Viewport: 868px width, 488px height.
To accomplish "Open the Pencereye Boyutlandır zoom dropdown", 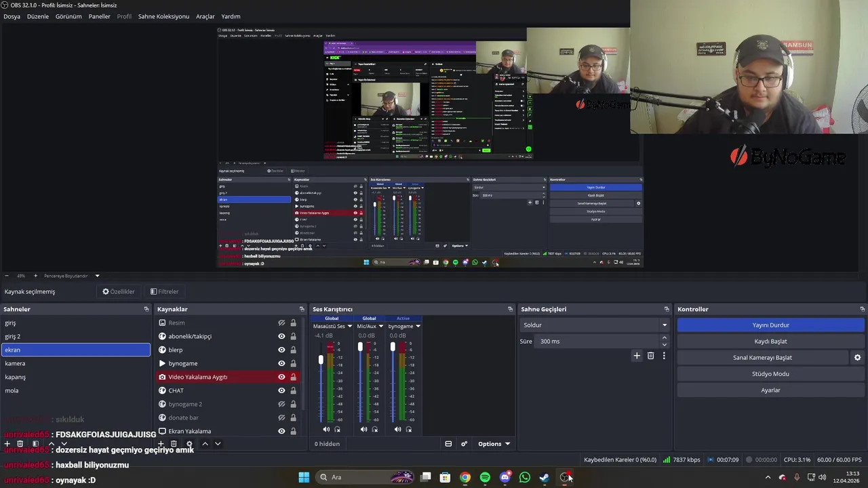I will 97,276.
